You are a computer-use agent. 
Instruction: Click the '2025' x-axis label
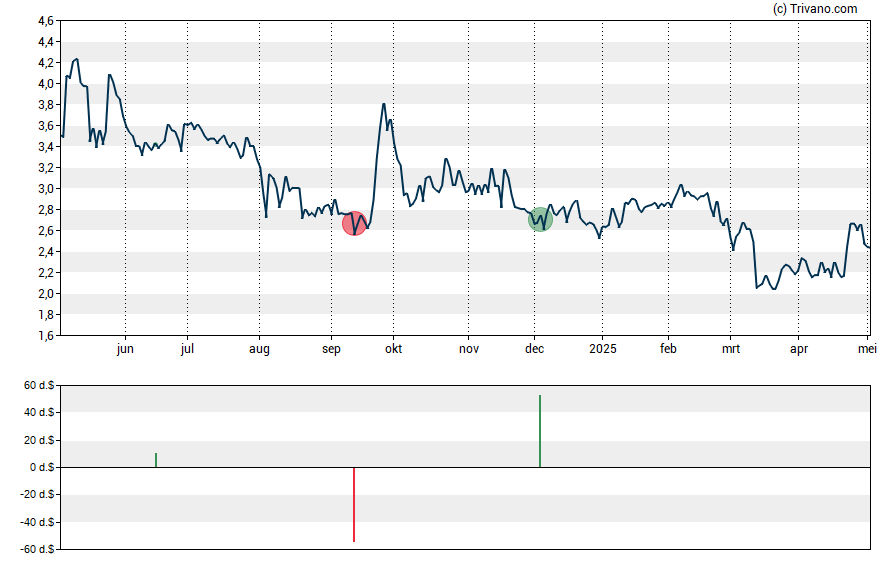click(x=603, y=349)
